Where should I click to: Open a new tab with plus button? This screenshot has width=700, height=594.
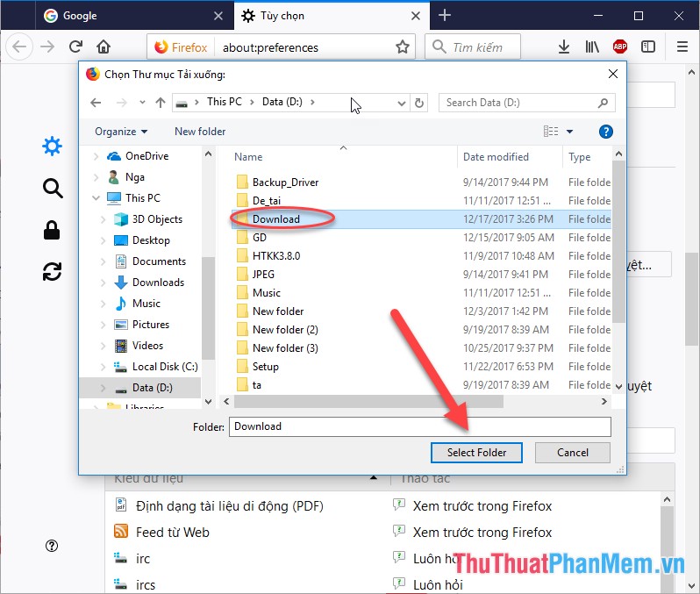coord(445,15)
